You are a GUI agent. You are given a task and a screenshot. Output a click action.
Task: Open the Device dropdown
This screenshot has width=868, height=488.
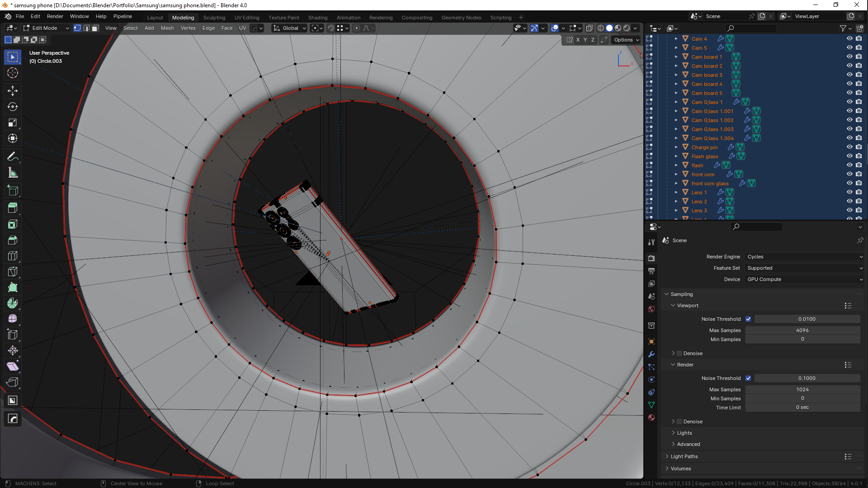point(804,279)
